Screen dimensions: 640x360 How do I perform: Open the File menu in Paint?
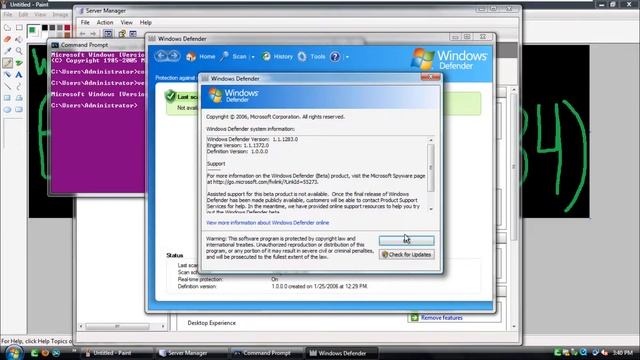(7, 14)
